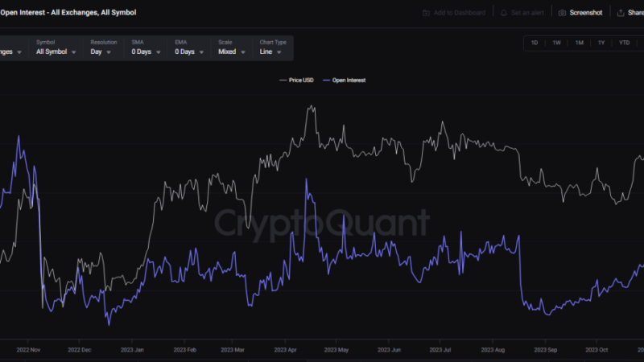Click the 2023 Jun axis label
The height and width of the screenshot is (362, 644).
[389, 350]
